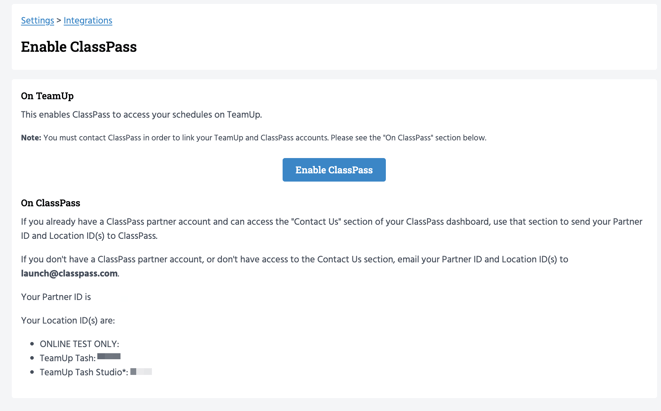Click the redacted ID beside TeamUp Tash Studio*

tap(141, 371)
